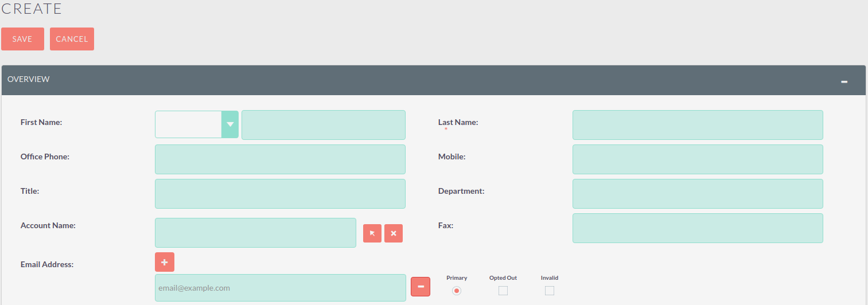Click into the Fax field
This screenshot has width=868, height=305.
pyautogui.click(x=697, y=228)
